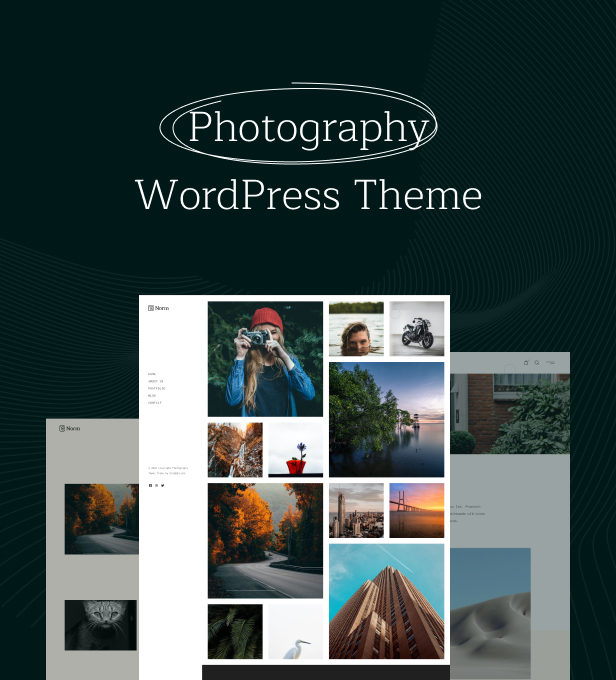
Task: Open the hamburger menu lines icon
Action: (x=550, y=362)
